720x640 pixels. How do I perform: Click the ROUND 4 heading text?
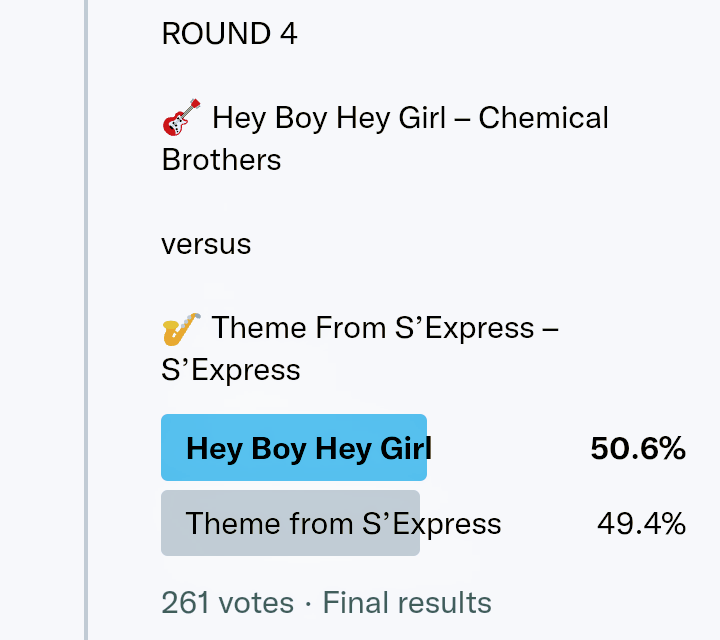point(229,34)
